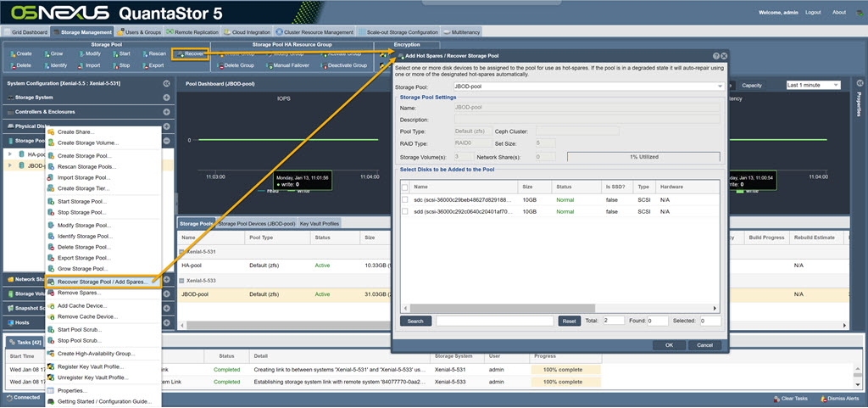The width and height of the screenshot is (868, 408).
Task: Click the Recover toolbar button
Action: pyautogui.click(x=190, y=54)
